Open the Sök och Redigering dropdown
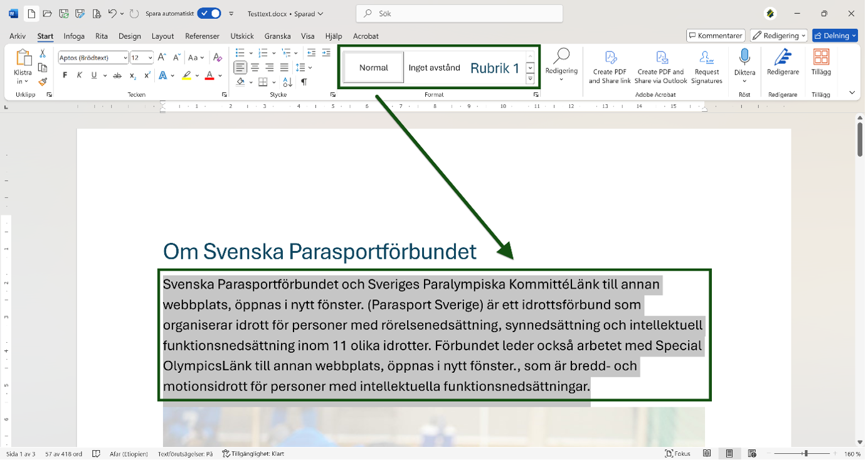This screenshot has height=462, width=868. pos(561,67)
